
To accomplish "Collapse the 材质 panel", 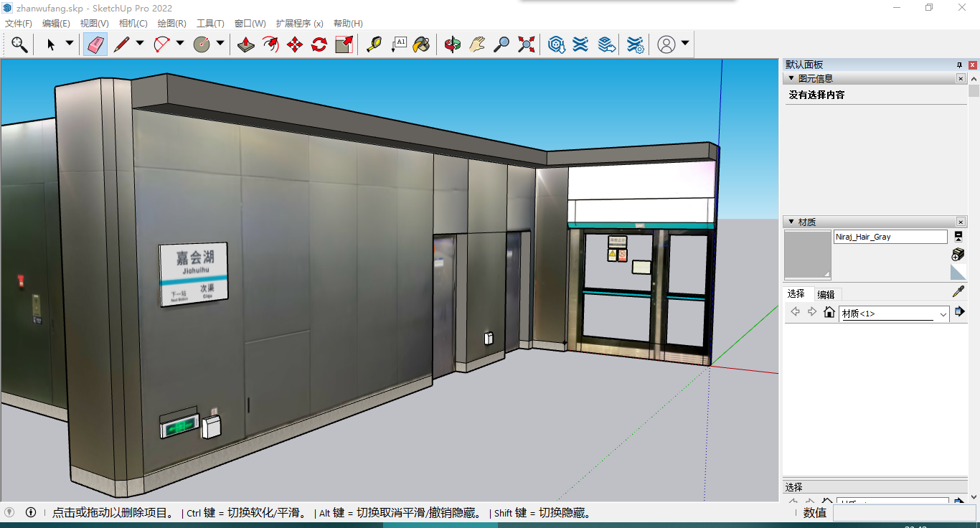I will tap(791, 222).
